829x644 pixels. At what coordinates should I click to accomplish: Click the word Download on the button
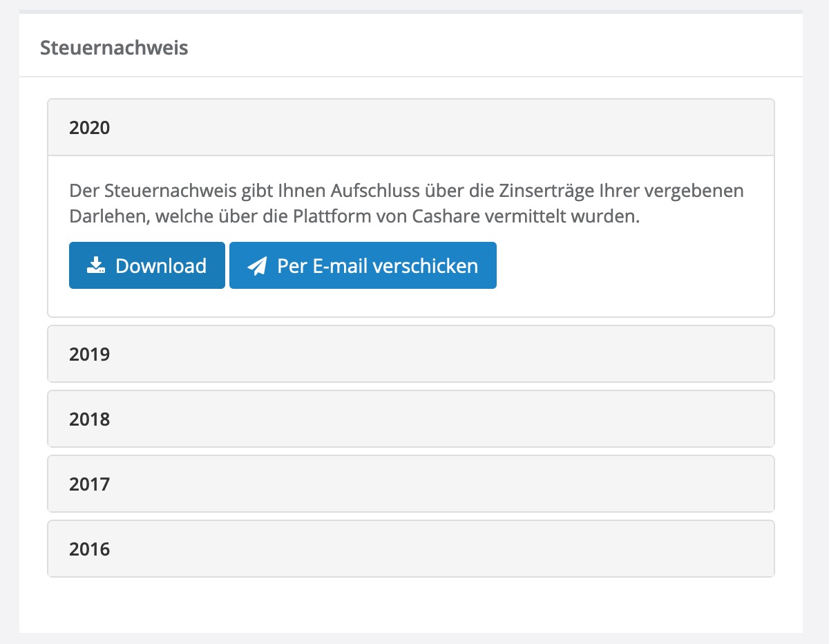coord(161,266)
